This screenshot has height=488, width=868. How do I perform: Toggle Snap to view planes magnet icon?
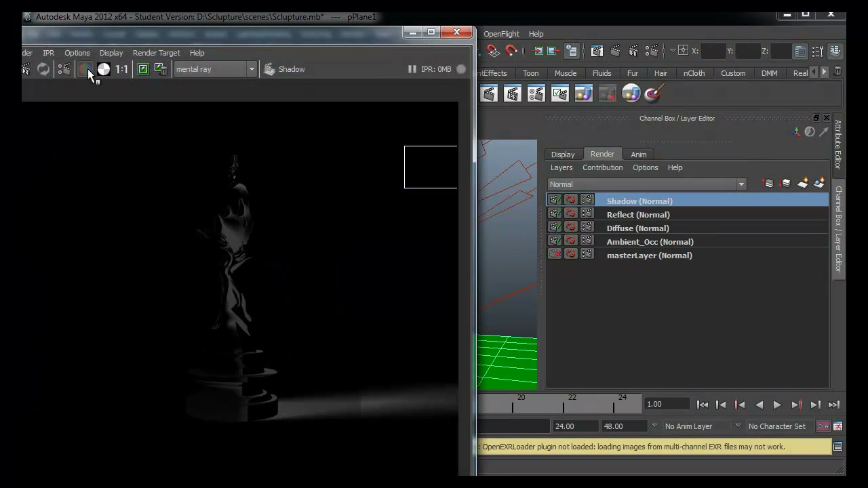[494, 51]
